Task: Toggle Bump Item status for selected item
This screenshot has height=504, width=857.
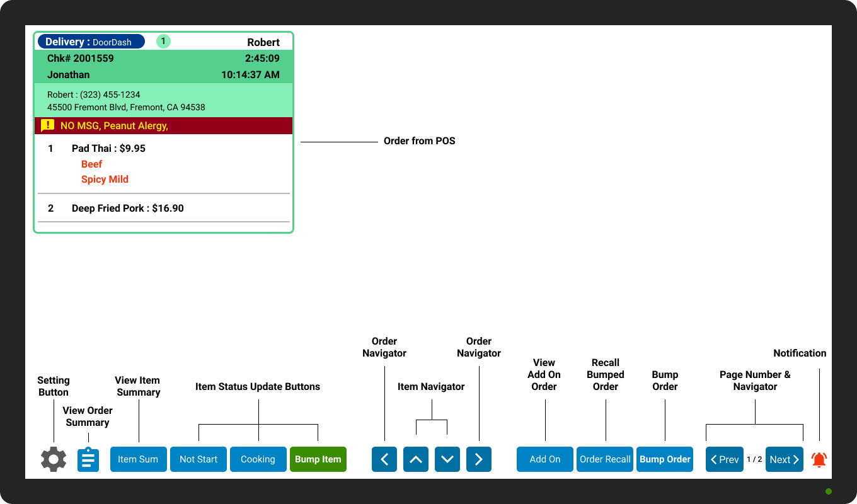Action: [318, 459]
